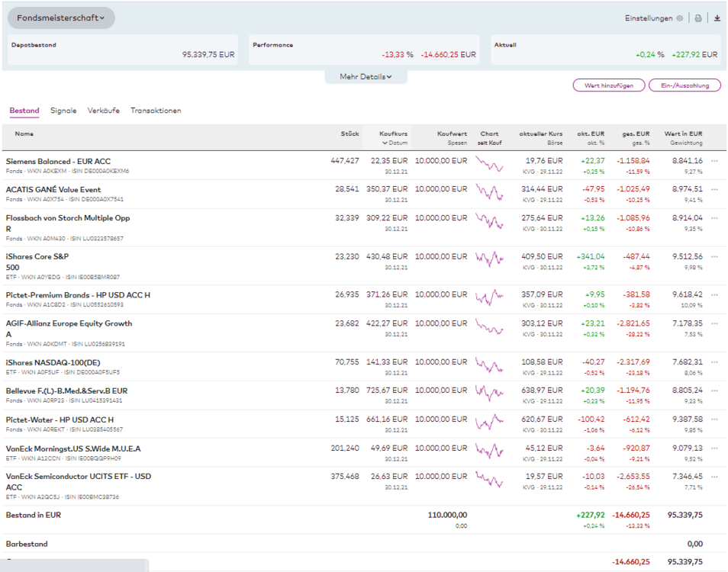Image resolution: width=728 pixels, height=572 pixels.
Task: Expand the Mehr Details section
Action: tap(366, 77)
